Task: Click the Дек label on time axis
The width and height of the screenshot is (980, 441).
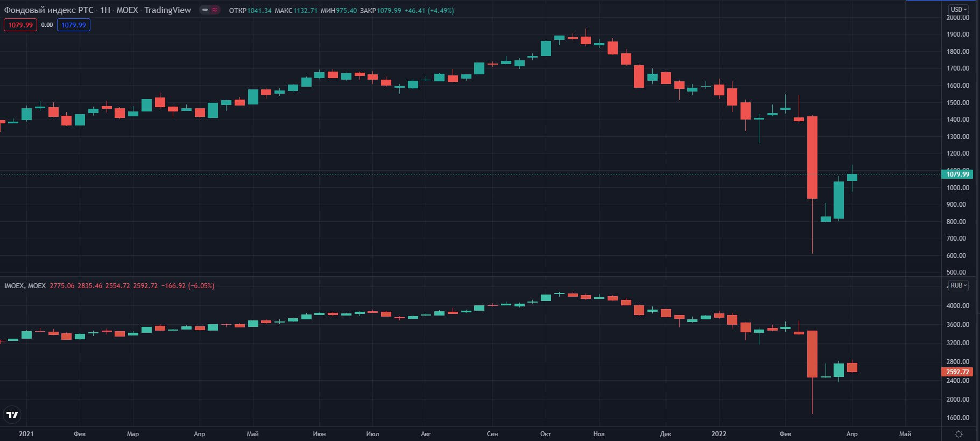Action: tap(666, 433)
